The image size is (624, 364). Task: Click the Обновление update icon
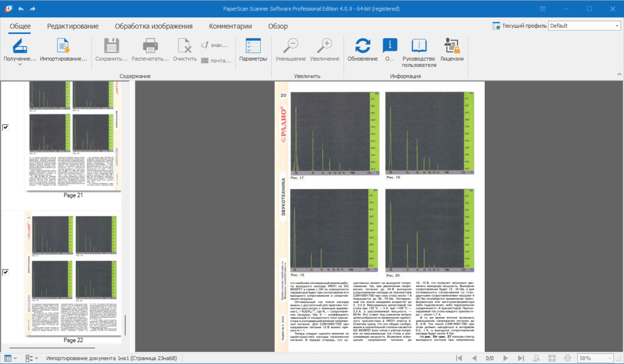click(362, 46)
